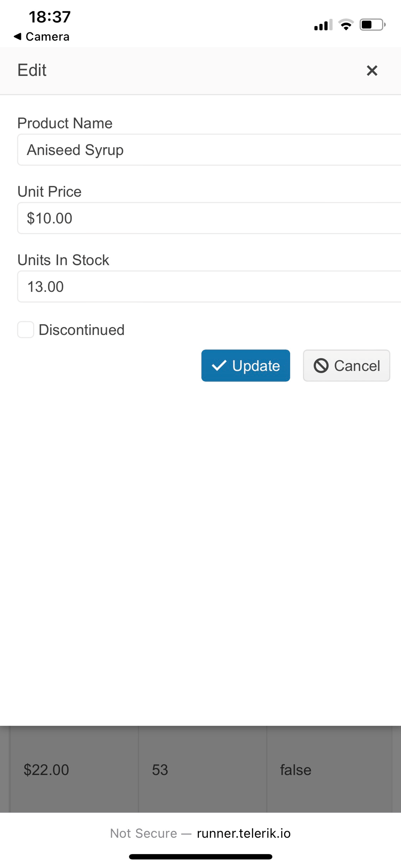Screen dimensions: 401x868
Task: Tap the Wi-Fi status icon
Action: pyautogui.click(x=346, y=25)
